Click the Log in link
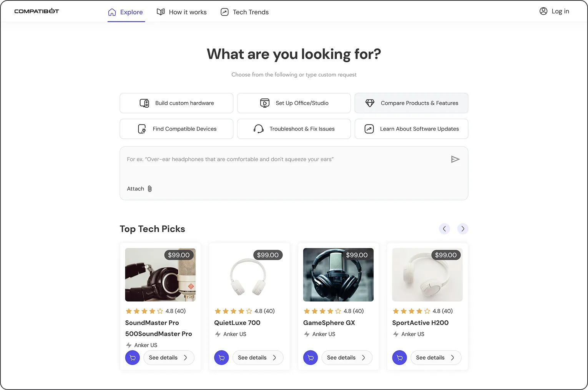The width and height of the screenshot is (588, 390). click(x=560, y=11)
